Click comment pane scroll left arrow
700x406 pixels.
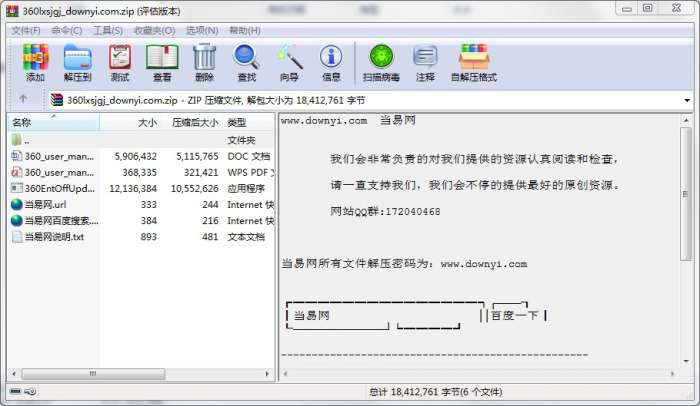coord(285,373)
